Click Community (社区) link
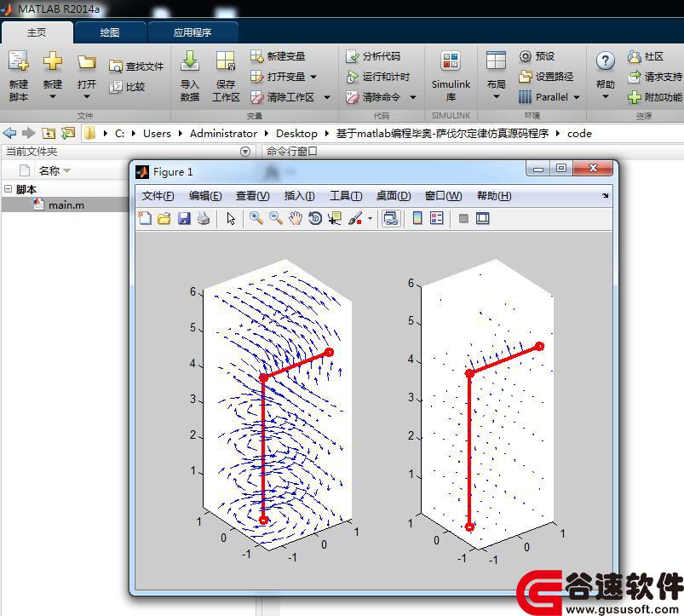The width and height of the screenshot is (684, 616). click(646, 56)
